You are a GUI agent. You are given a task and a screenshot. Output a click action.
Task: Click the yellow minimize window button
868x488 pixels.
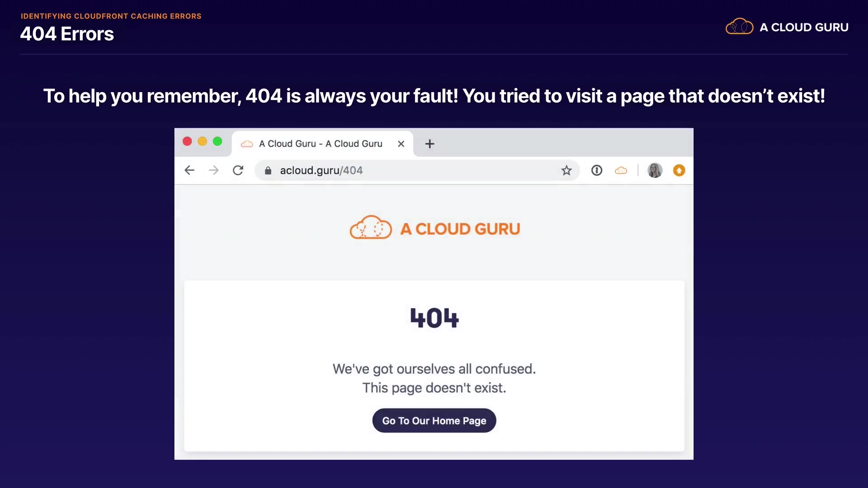(x=203, y=141)
